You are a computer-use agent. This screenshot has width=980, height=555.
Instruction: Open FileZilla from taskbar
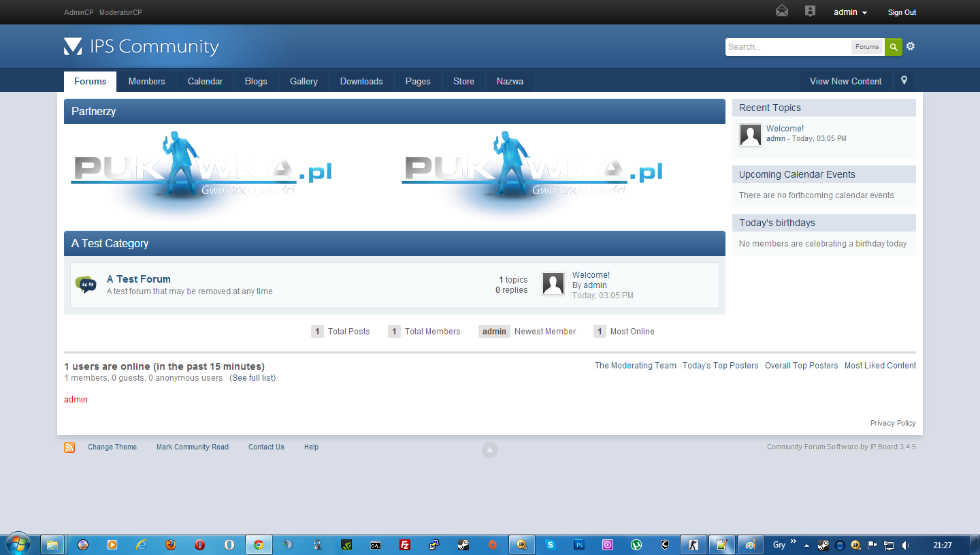point(405,545)
